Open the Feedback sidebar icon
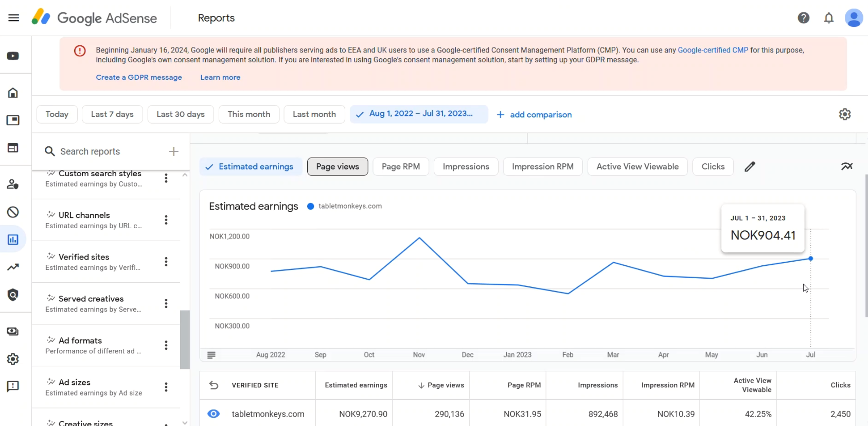This screenshot has width=868, height=426. pyautogui.click(x=13, y=386)
